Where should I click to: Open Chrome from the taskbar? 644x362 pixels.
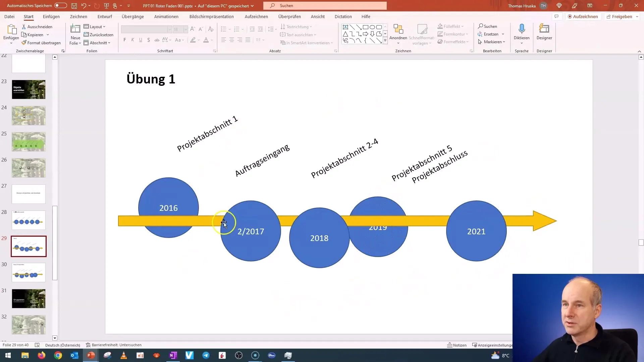58,355
